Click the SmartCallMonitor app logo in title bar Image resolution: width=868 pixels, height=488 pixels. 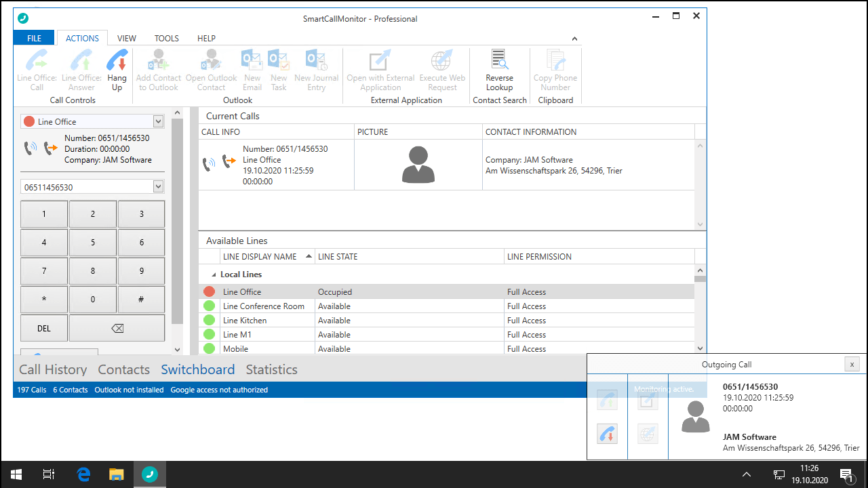tap(23, 18)
